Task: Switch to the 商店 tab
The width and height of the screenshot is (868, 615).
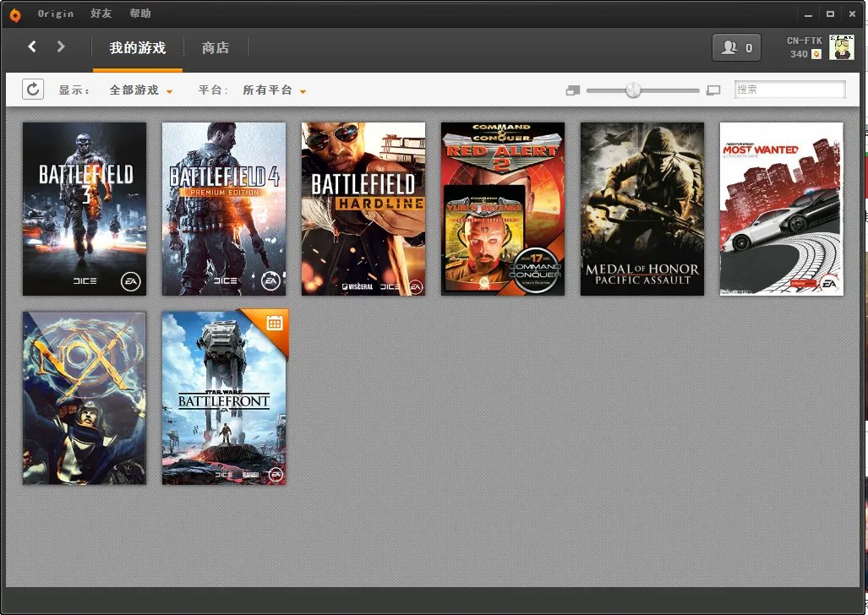Action: point(216,48)
